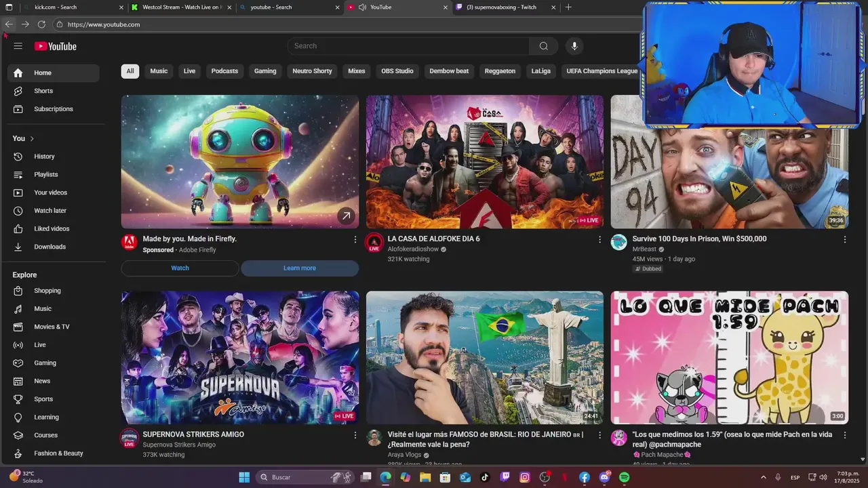Open Spotify from the taskbar
This screenshot has width=868, height=488.
(x=624, y=477)
